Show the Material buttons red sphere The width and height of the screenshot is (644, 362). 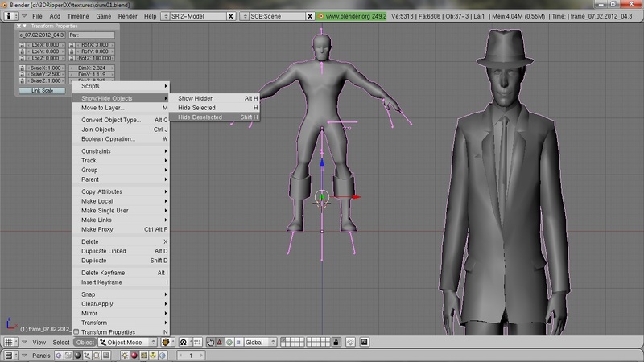[x=134, y=356]
